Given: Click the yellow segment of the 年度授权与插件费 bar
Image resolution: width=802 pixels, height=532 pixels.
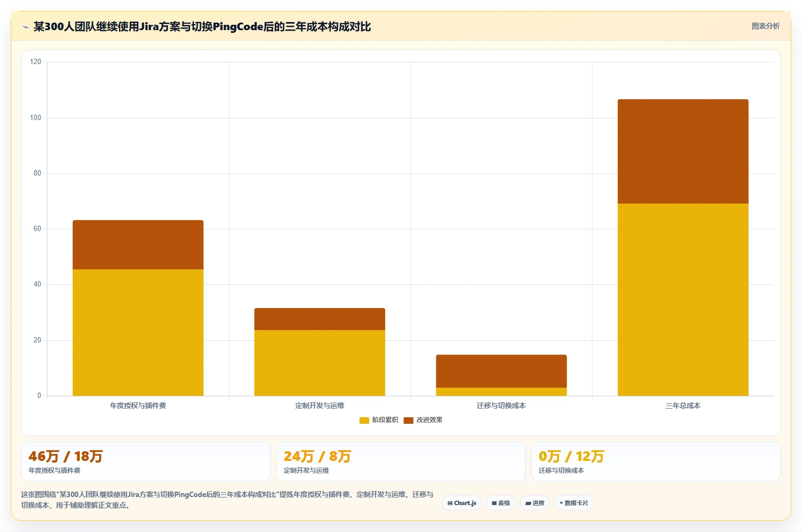Looking at the screenshot, I should 138,333.
